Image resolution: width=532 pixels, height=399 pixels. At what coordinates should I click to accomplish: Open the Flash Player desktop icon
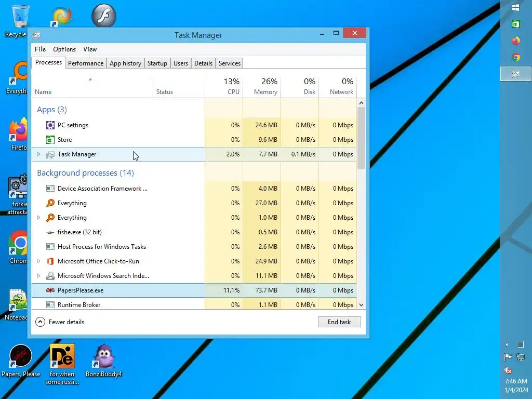click(104, 15)
